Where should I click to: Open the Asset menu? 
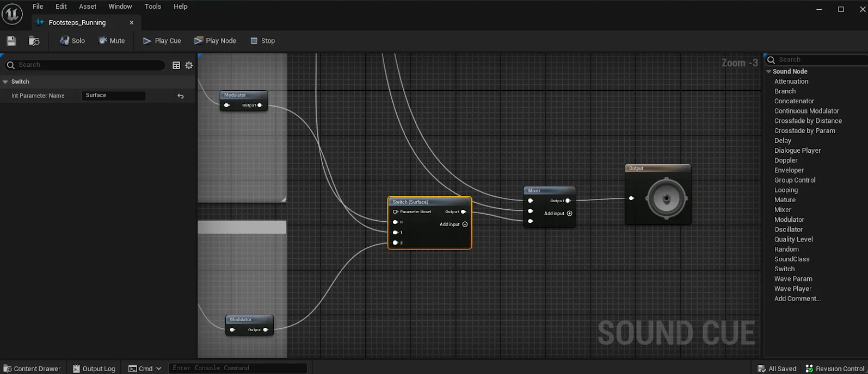(88, 7)
